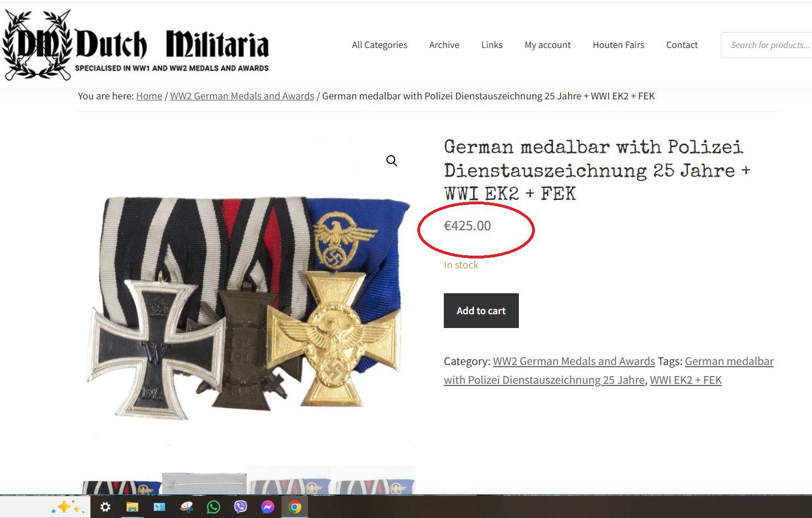Focus the Search for products field
Viewport: 812px width, 518px height.
(x=767, y=45)
